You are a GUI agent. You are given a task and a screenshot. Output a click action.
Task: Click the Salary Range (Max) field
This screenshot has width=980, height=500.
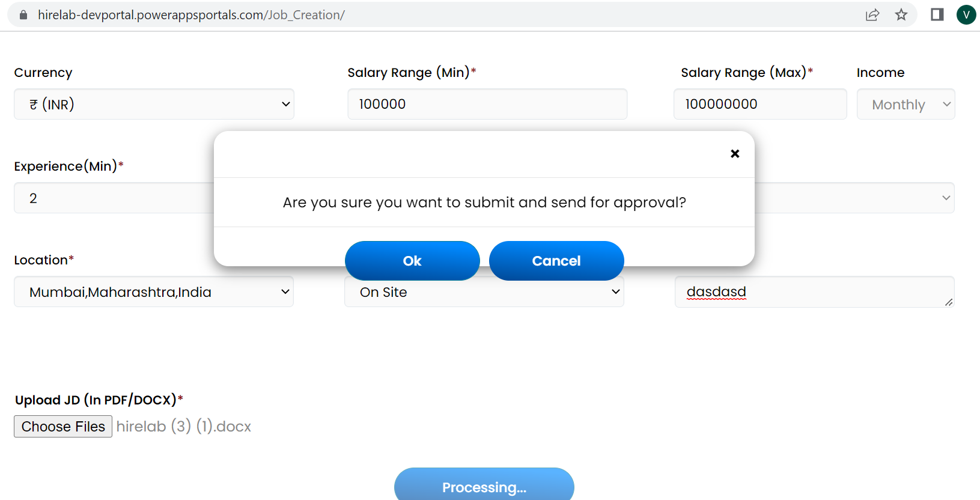760,104
